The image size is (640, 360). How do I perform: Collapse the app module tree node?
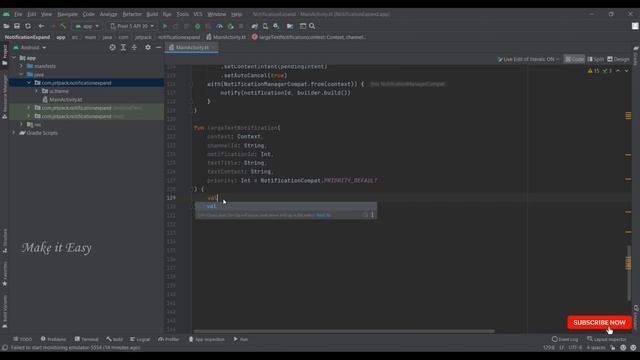[15, 58]
